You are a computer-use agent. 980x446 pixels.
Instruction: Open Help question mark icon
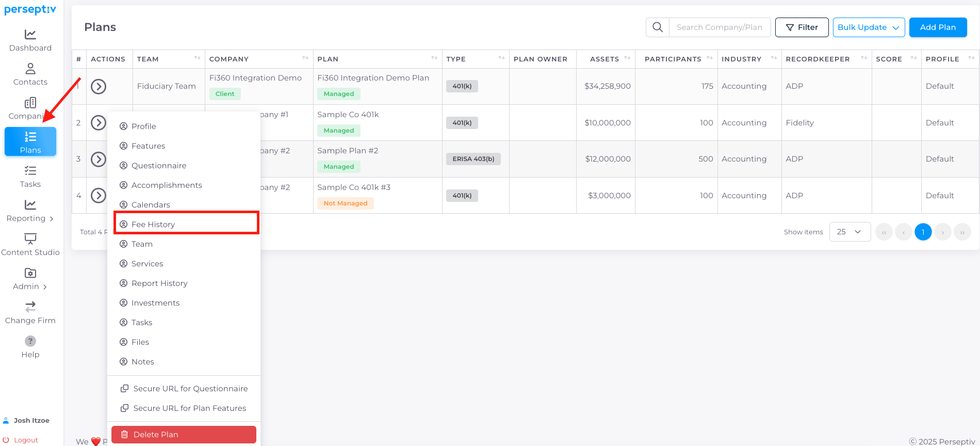[30, 341]
